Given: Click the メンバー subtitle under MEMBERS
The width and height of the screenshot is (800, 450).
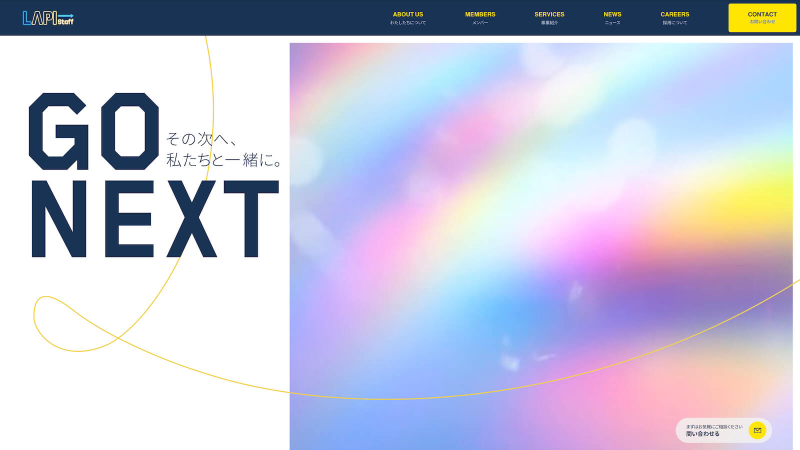Looking at the screenshot, I should [480, 23].
